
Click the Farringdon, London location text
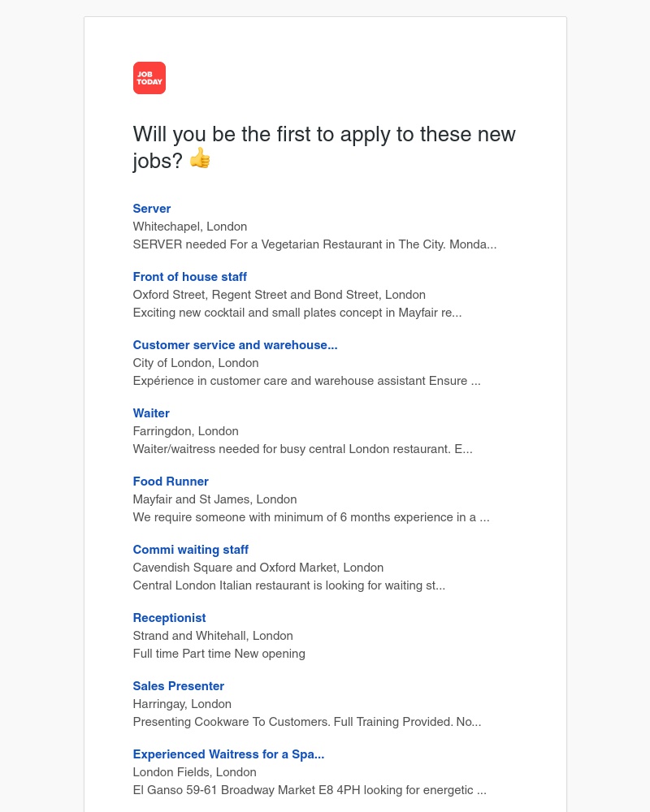pos(185,431)
